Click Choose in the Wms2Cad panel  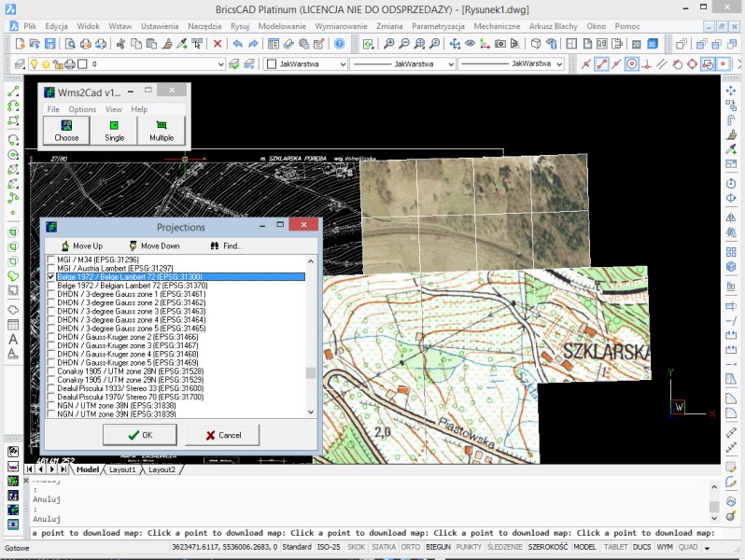pyautogui.click(x=66, y=131)
